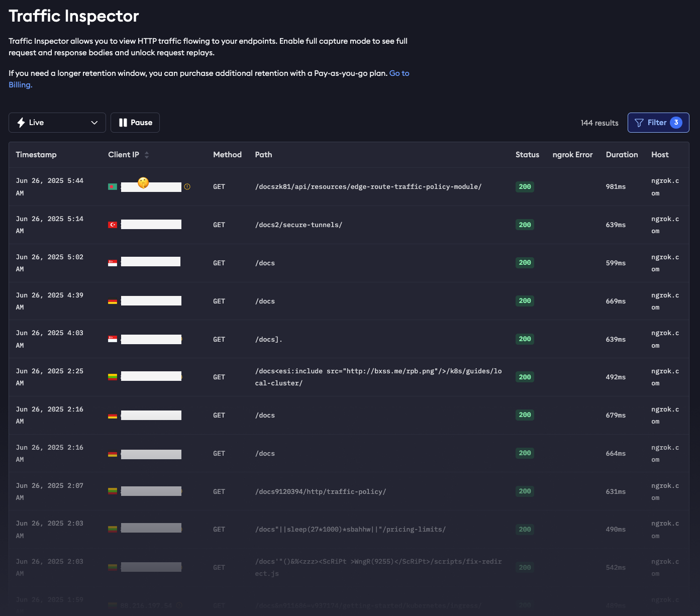
Task: Select the request to /docs9120394/http/traffic-policy/
Action: 320,491
